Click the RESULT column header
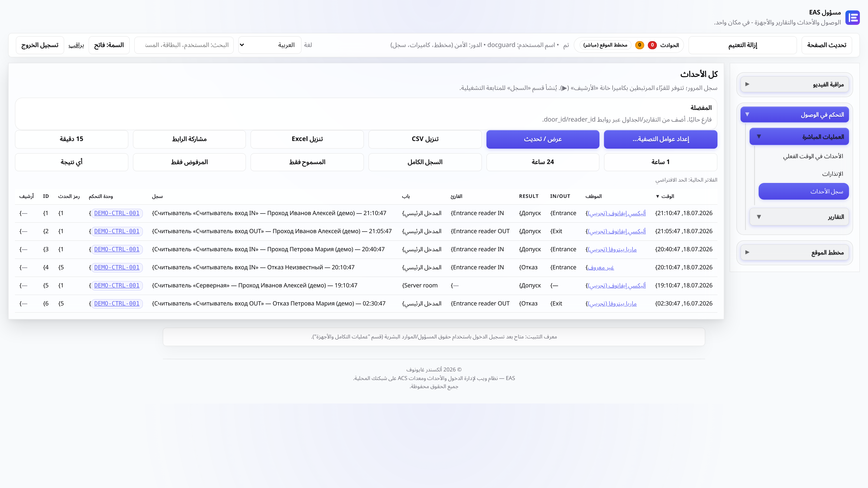This screenshot has height=488, width=868. (529, 196)
